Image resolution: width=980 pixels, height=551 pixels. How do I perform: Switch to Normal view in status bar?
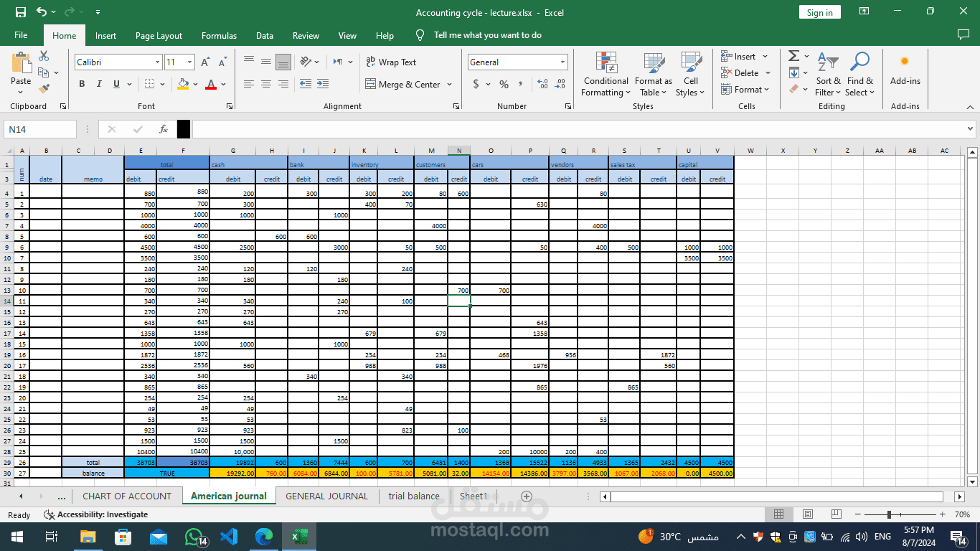coord(778,514)
